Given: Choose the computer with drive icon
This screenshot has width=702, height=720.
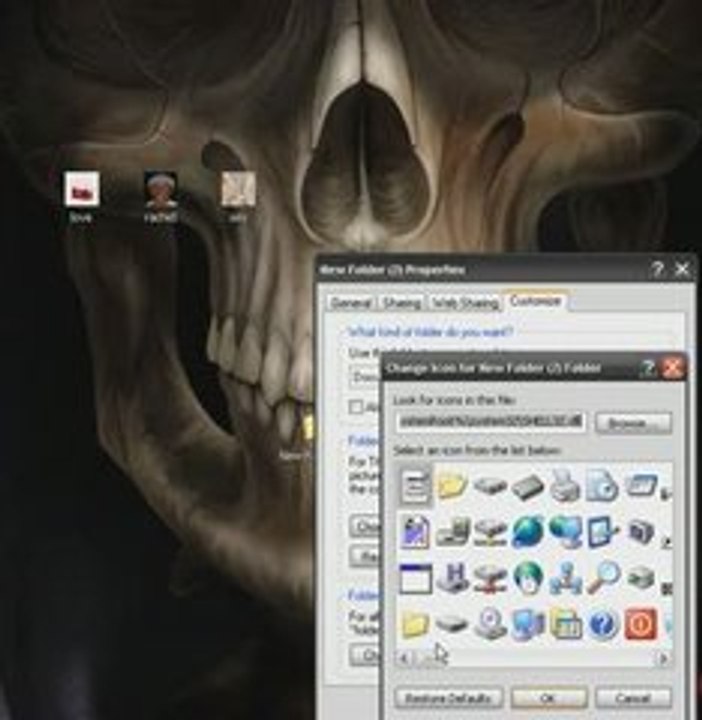Looking at the screenshot, I should tap(454, 533).
